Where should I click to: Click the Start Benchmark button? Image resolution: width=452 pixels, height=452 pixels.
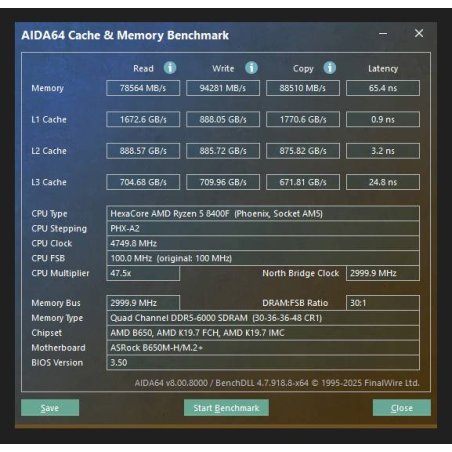(226, 408)
